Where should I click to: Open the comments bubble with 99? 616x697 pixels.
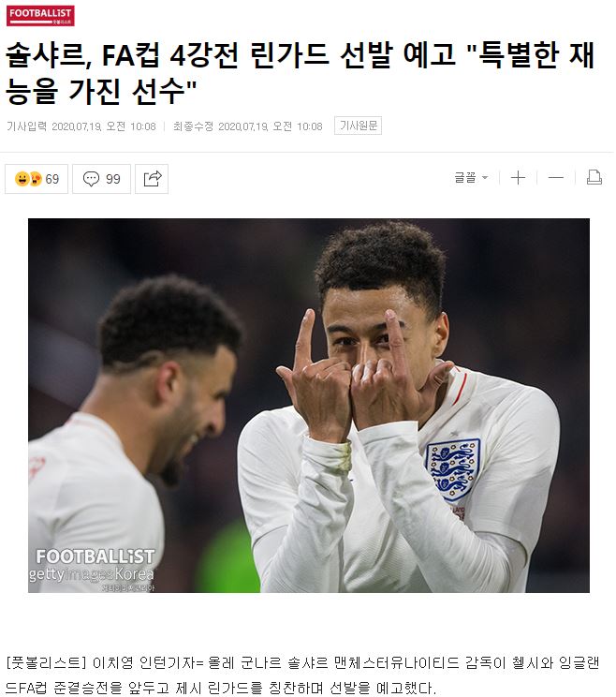pos(101,179)
